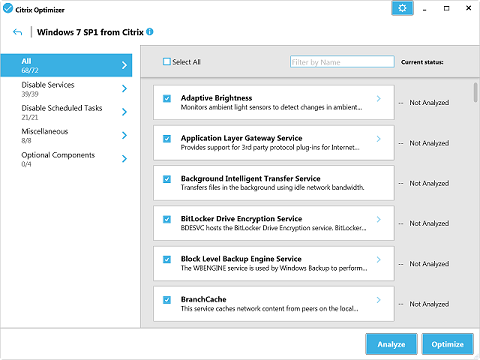This screenshot has width=480, height=360.
Task: Click Not Analyzed status for Adaptive Brightness
Action: pos(429,103)
